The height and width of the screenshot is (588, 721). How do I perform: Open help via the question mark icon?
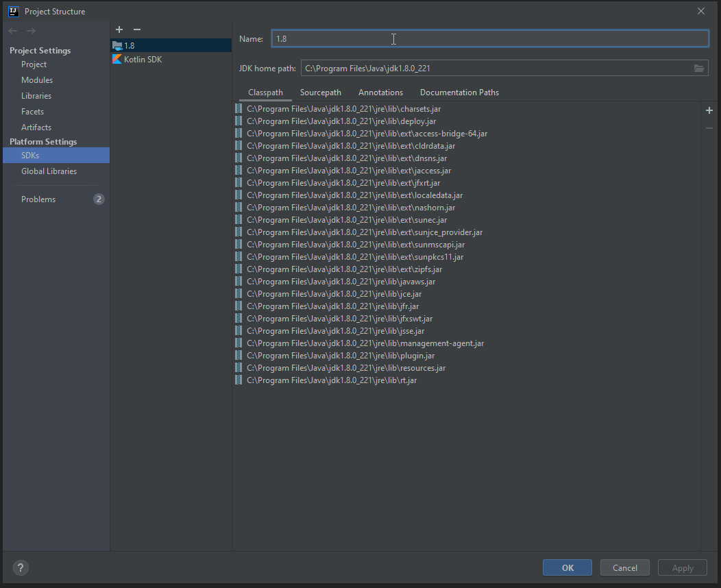[20, 567]
